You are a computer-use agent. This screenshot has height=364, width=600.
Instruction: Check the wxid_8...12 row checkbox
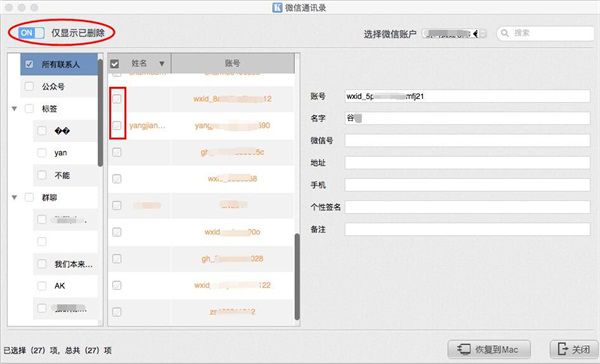(x=117, y=99)
